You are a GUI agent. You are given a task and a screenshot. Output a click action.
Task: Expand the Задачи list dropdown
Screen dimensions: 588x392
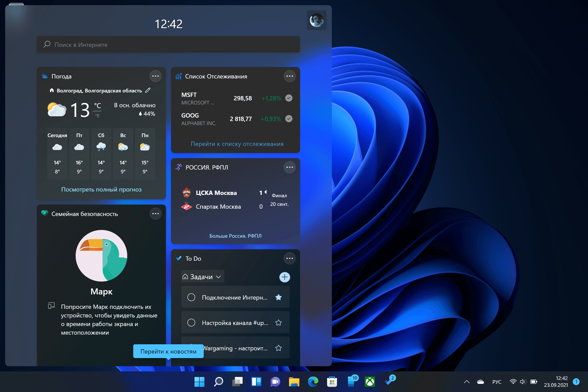pos(203,277)
